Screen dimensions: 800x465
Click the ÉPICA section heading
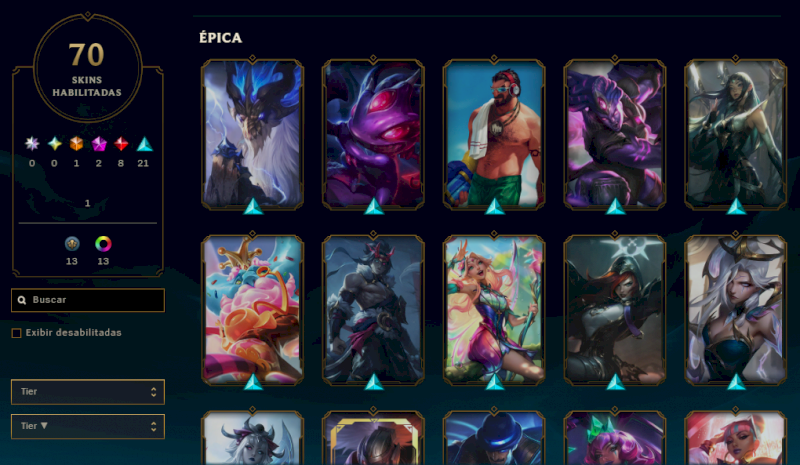tap(220, 38)
